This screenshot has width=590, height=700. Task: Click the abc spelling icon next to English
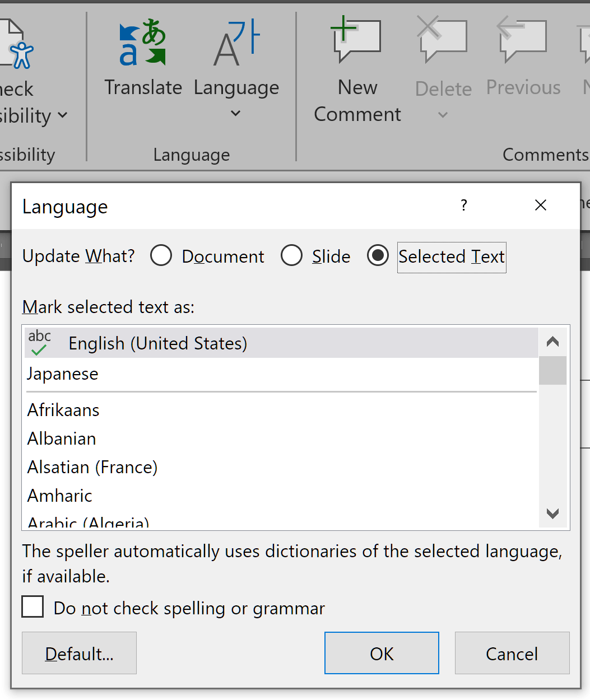click(39, 342)
